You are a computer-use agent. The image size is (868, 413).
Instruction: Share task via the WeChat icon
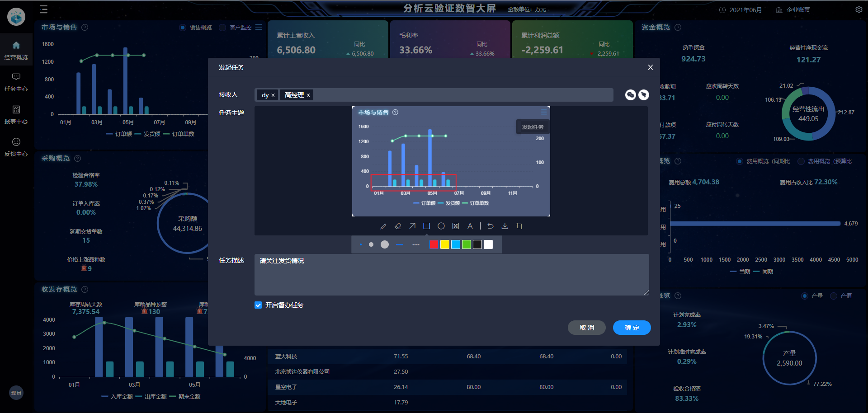click(631, 94)
